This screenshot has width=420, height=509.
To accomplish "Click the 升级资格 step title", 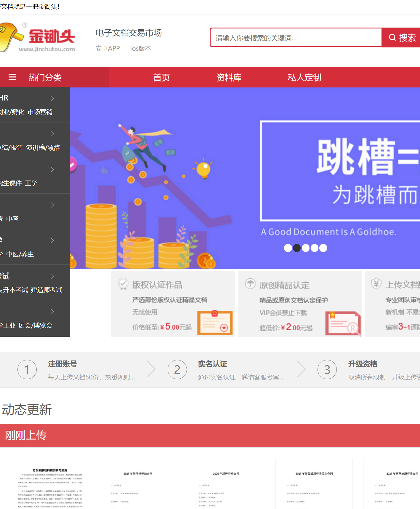I will [x=363, y=364].
